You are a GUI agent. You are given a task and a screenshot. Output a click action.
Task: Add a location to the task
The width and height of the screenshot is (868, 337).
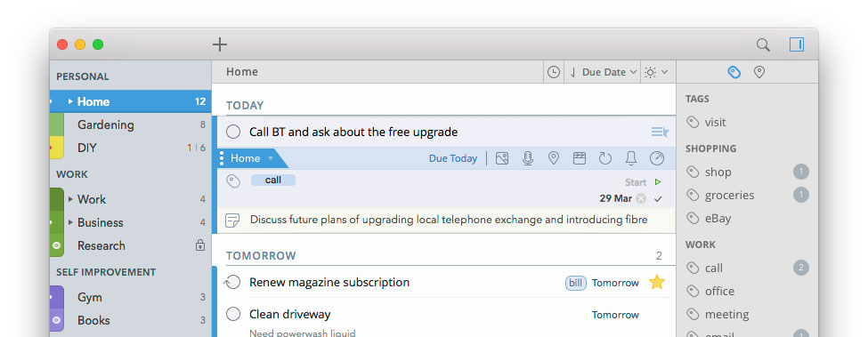pos(554,158)
